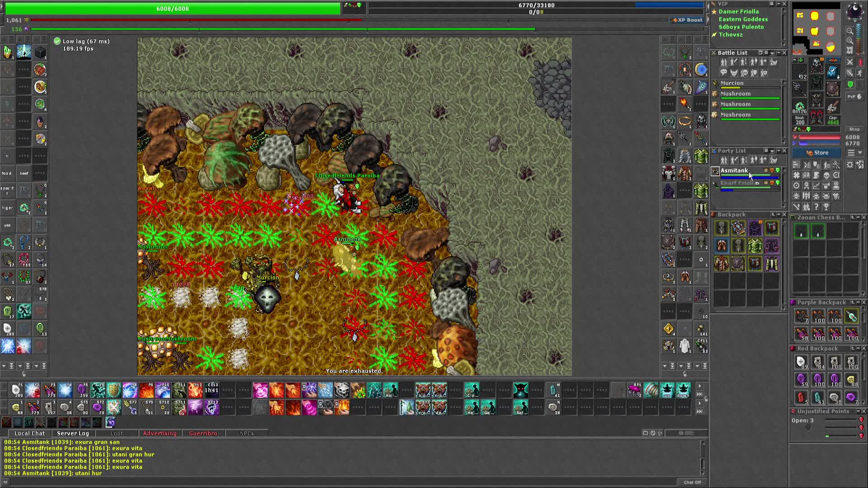
Task: Select the armor equipment slot
Action: (x=816, y=82)
